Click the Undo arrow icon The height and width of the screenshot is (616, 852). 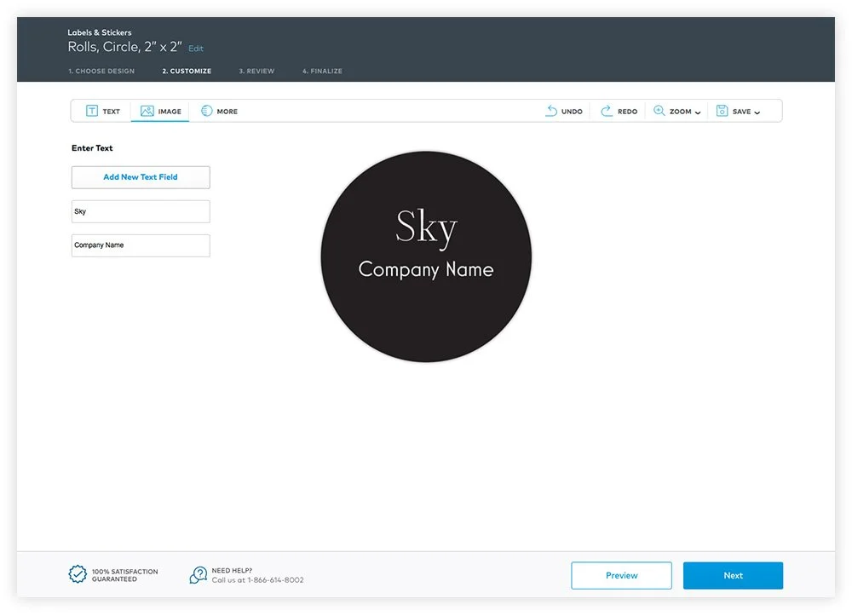(551, 111)
